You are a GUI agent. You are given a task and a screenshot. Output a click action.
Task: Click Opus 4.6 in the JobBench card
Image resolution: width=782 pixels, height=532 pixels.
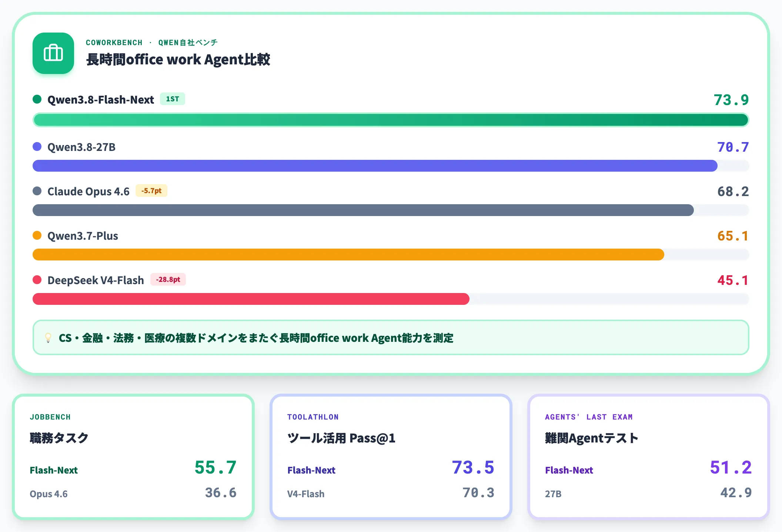(x=49, y=494)
